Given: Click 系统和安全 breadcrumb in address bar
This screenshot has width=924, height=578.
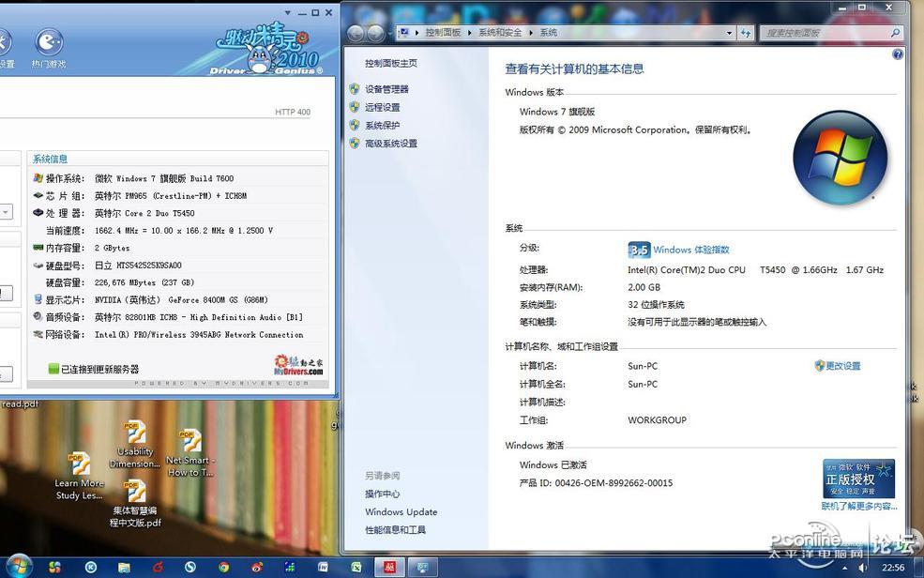Looking at the screenshot, I should point(500,33).
